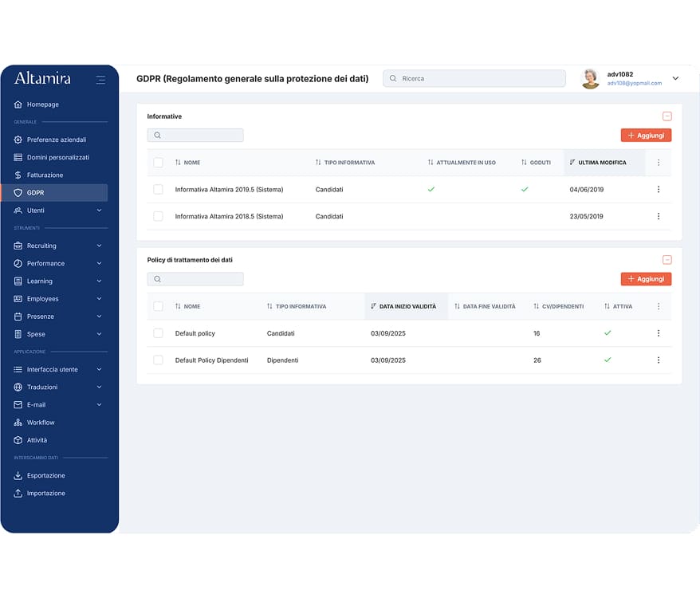The width and height of the screenshot is (700, 598).
Task: Go to Domini personalizzati menu item
Action: 57,158
